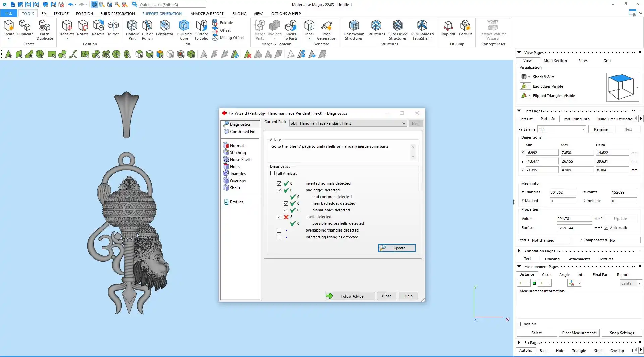Switch to the Multi-Section view tab
The image size is (644, 357).
555,61
